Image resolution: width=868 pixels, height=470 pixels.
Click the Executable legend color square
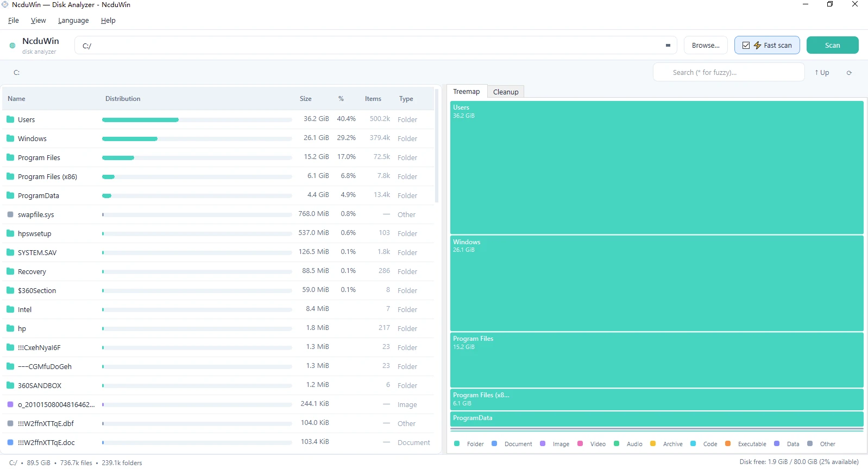pos(728,444)
